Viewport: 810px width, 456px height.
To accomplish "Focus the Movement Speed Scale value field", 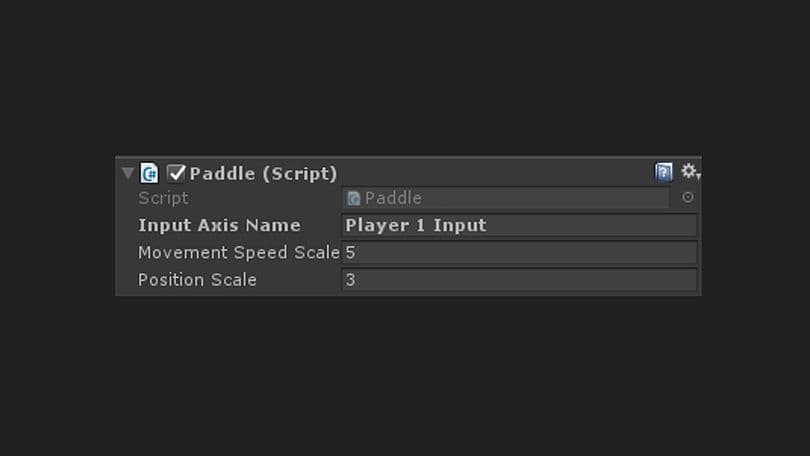I will click(x=518, y=252).
